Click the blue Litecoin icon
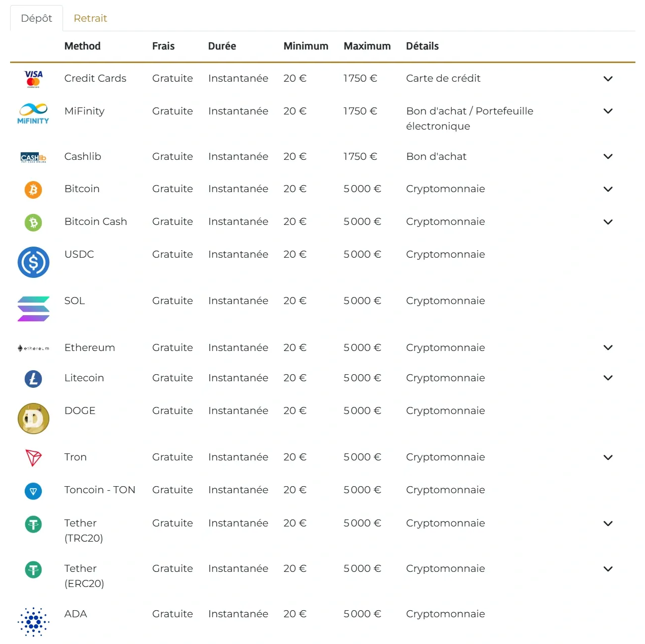 [x=33, y=379]
